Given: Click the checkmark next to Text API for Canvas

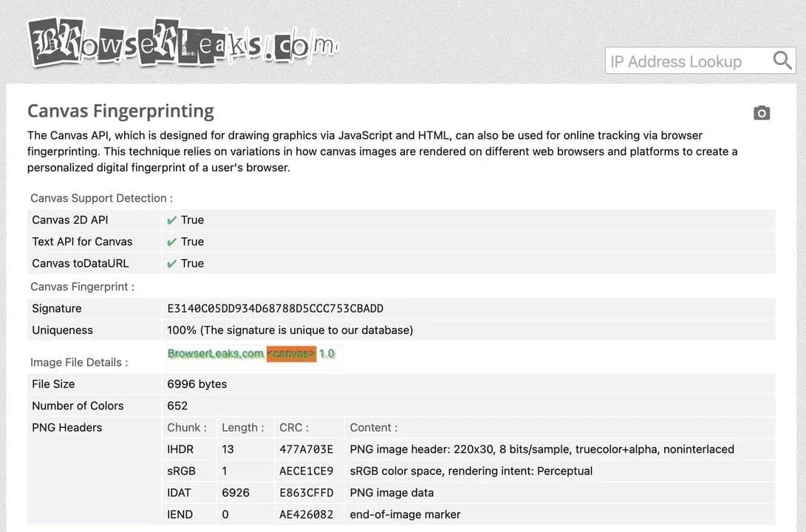Looking at the screenshot, I should coord(172,241).
